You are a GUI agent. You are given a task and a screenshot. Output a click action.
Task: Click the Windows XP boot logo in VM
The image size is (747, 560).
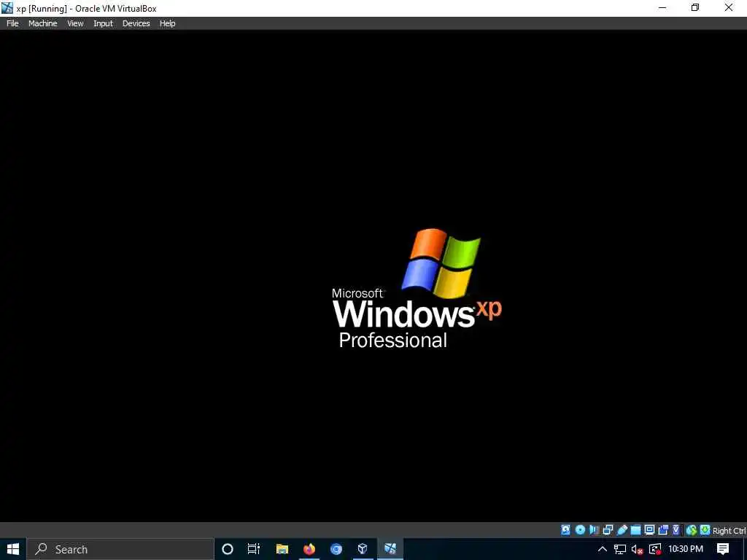(417, 289)
